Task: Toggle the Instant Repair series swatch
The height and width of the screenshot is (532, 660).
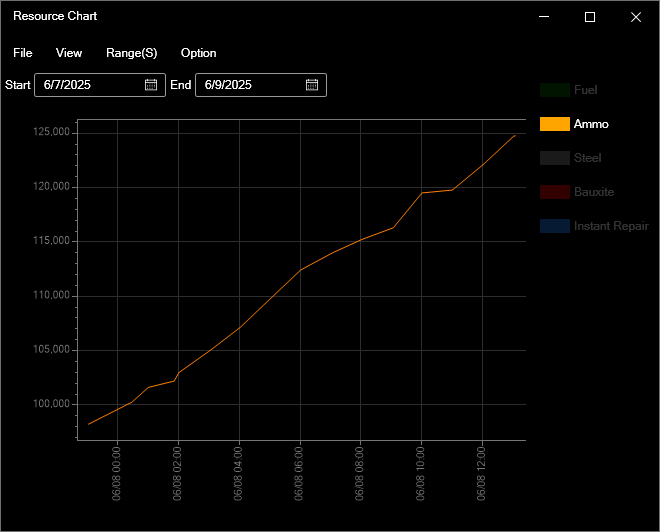Action: (x=555, y=226)
